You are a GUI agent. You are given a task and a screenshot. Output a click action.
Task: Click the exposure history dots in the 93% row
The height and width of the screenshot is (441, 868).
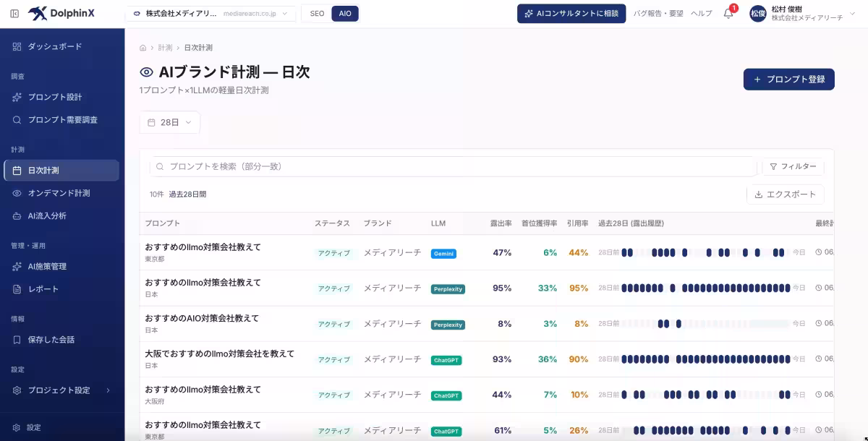[x=705, y=359]
